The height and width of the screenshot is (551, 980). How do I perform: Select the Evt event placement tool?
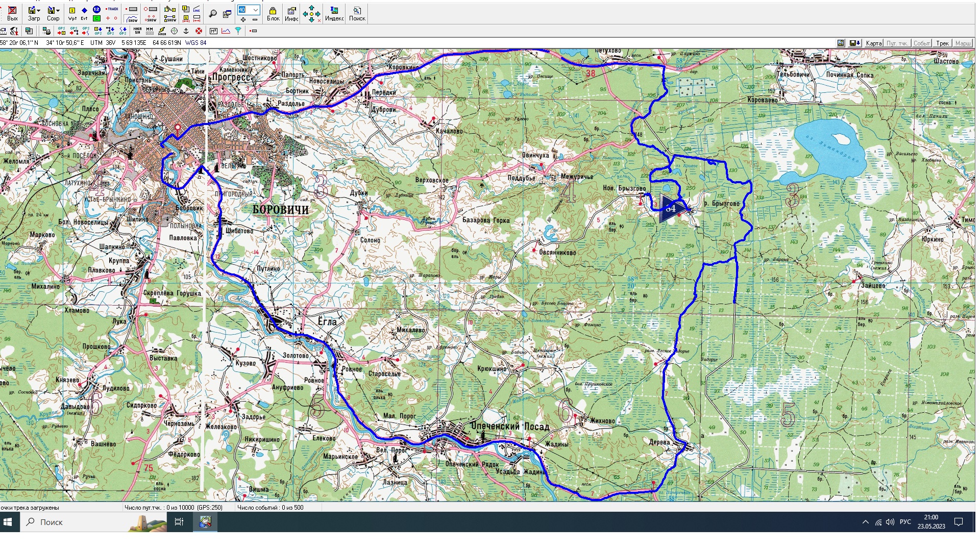click(x=84, y=14)
